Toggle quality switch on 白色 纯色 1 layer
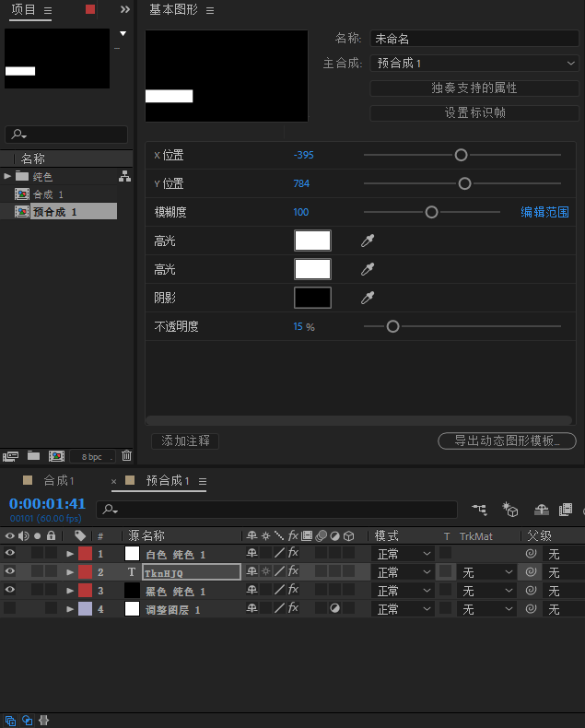The width and height of the screenshot is (585, 728). (279, 553)
